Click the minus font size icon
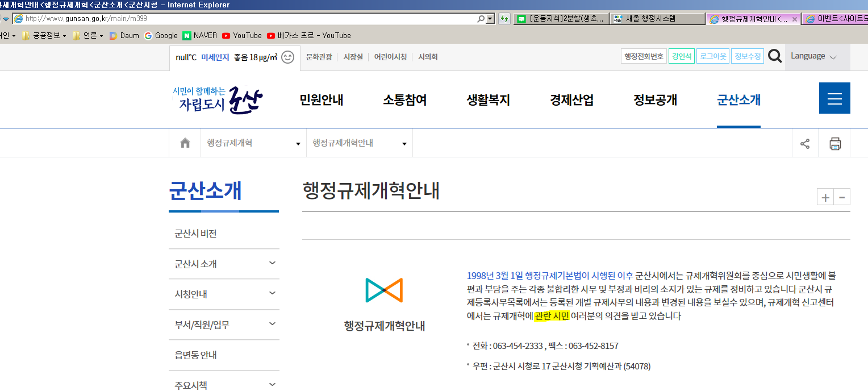Screen dimensions: 868x391 842,197
